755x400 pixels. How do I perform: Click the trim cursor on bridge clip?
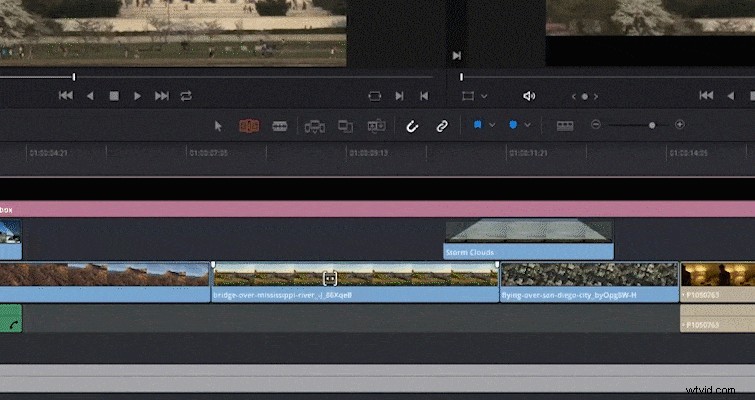330,278
